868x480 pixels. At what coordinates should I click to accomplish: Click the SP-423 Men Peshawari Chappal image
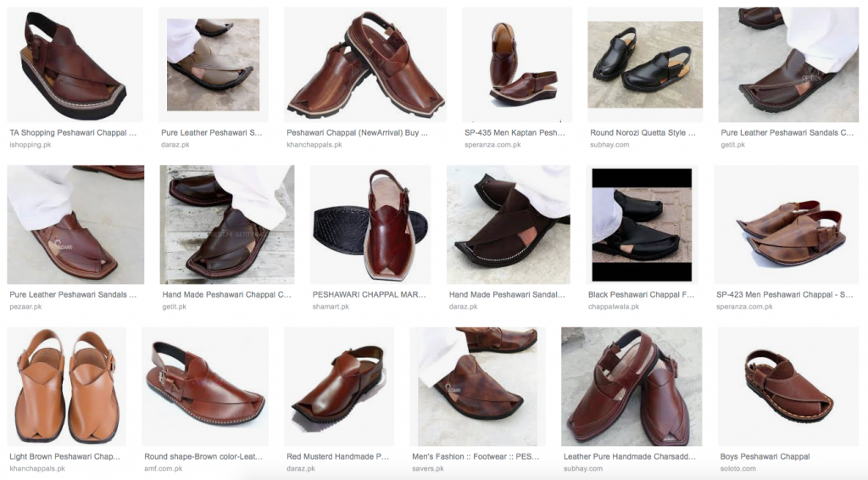tap(787, 225)
